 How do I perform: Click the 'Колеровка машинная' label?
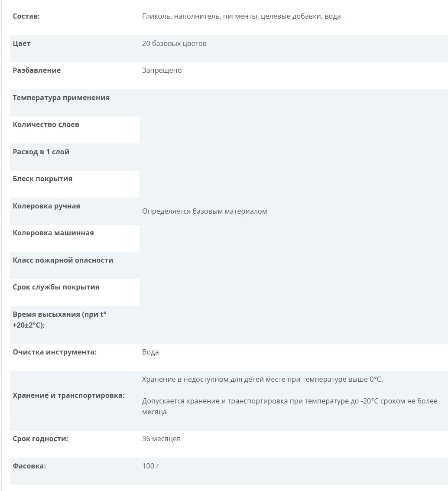pos(53,233)
